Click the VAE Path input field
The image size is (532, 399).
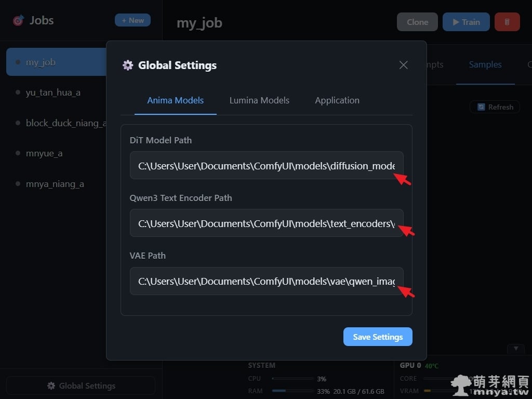266,281
